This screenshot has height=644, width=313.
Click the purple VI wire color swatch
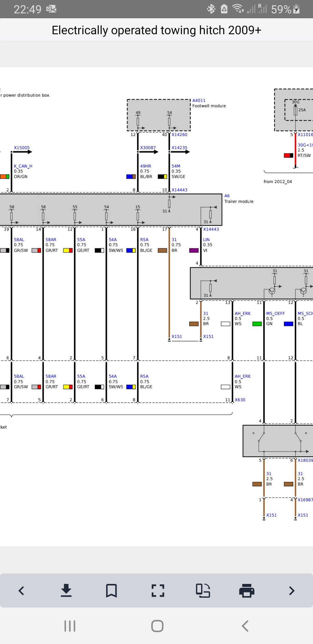[194, 250]
